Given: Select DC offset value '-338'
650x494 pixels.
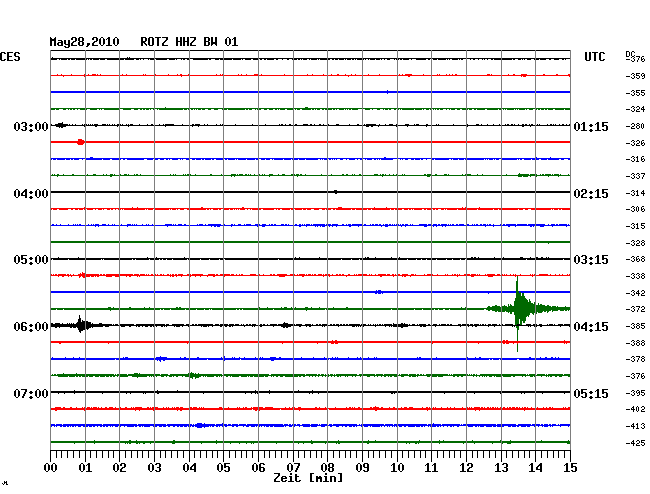Looking at the screenshot, I should click(x=635, y=276).
